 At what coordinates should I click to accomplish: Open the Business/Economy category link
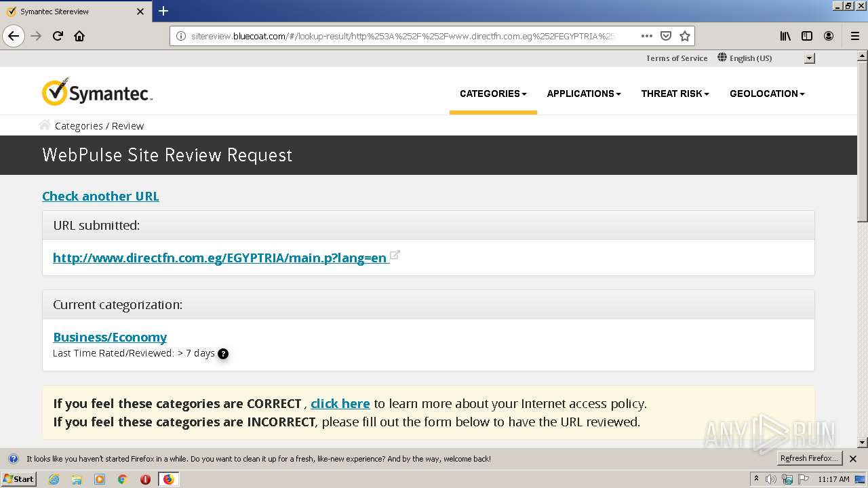point(110,337)
